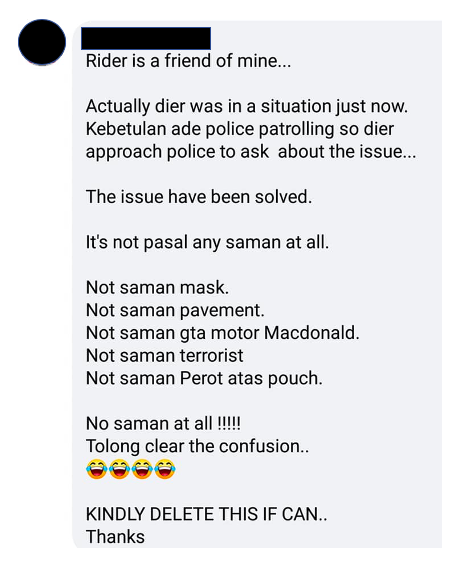The image size is (458, 567).
Task: Click 'The issue have been solved.' sentence
Action: click(199, 197)
